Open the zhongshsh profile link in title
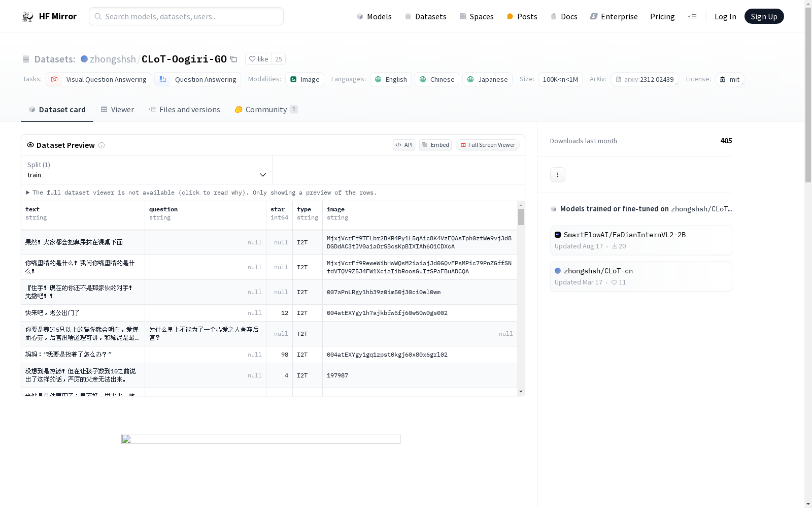The width and height of the screenshot is (812, 508). pyautogui.click(x=113, y=59)
